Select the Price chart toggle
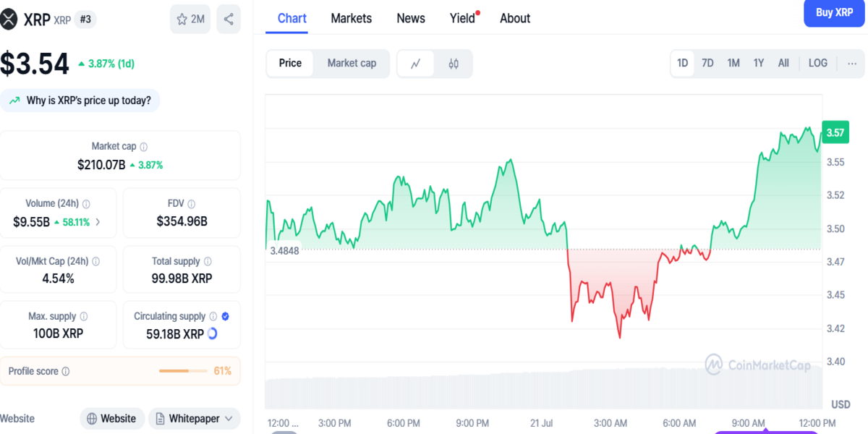 (x=290, y=64)
